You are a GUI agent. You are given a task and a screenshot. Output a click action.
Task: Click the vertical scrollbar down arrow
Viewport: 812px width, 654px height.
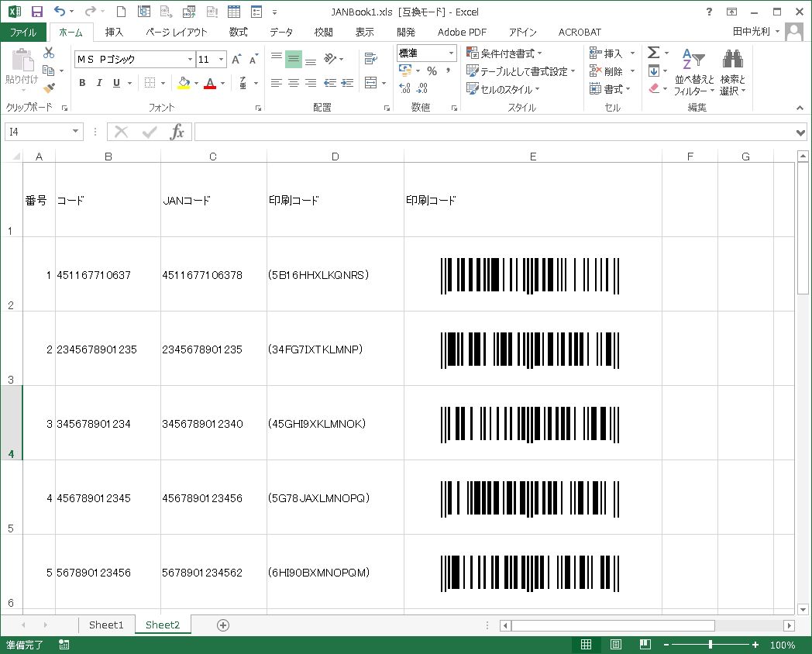(x=802, y=609)
